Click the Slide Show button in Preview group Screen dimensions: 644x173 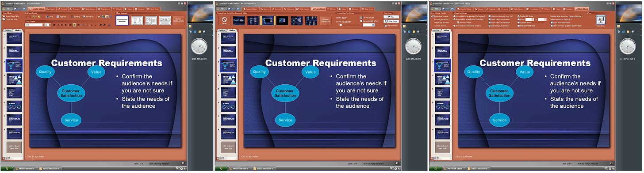tap(391, 21)
